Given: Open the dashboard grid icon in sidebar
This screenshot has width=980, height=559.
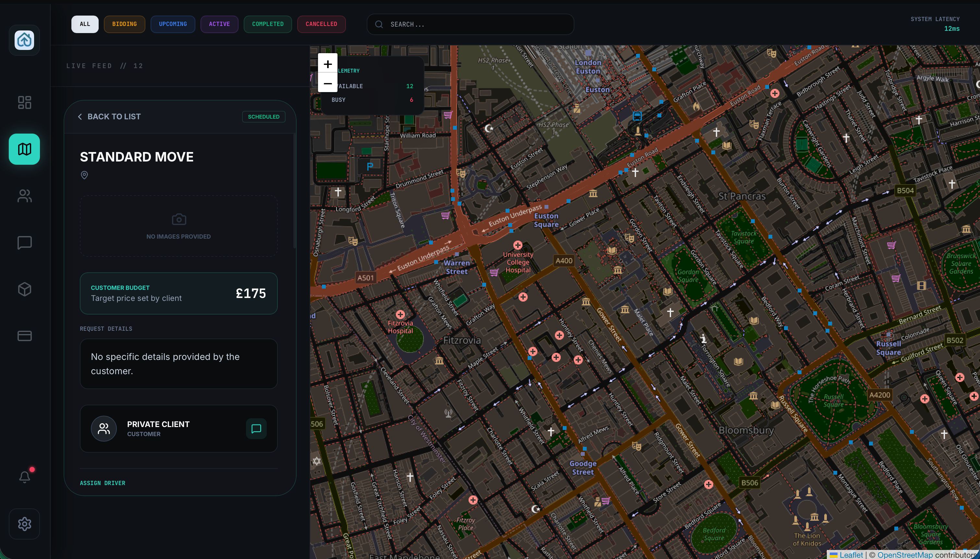Looking at the screenshot, I should pyautogui.click(x=24, y=102).
